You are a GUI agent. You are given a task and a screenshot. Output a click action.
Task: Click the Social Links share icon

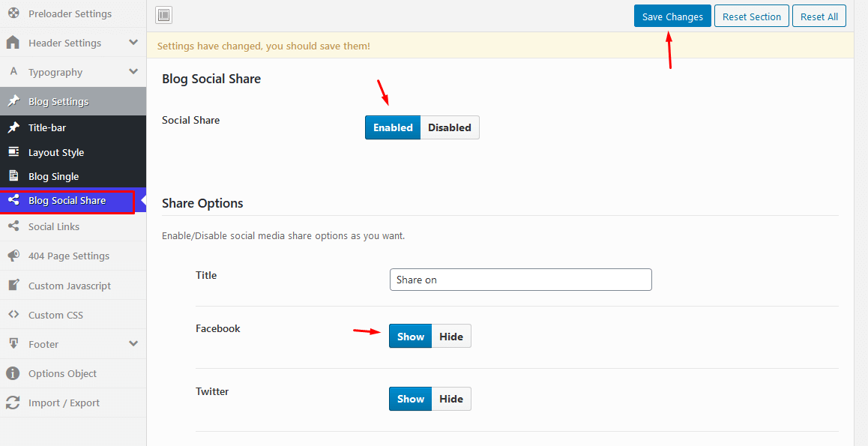[x=13, y=226]
